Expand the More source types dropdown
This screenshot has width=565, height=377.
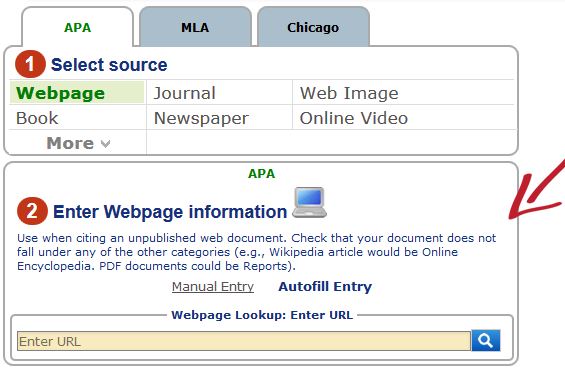click(x=78, y=143)
